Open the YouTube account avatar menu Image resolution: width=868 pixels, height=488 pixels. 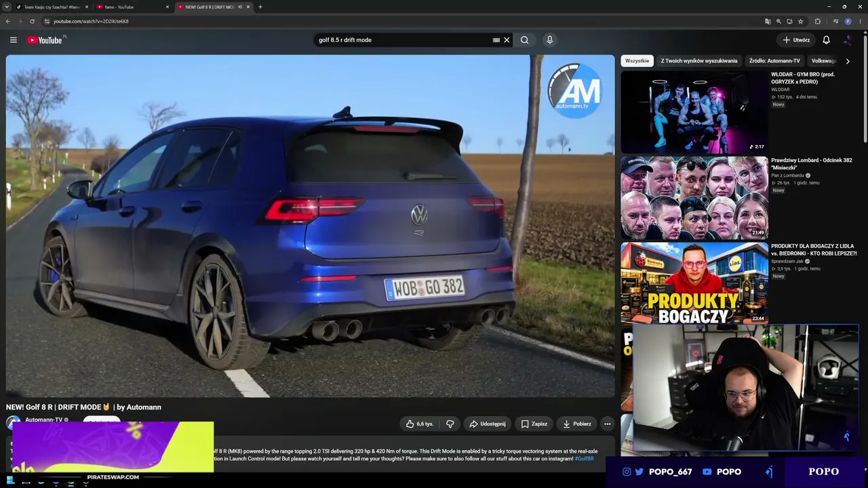click(848, 40)
